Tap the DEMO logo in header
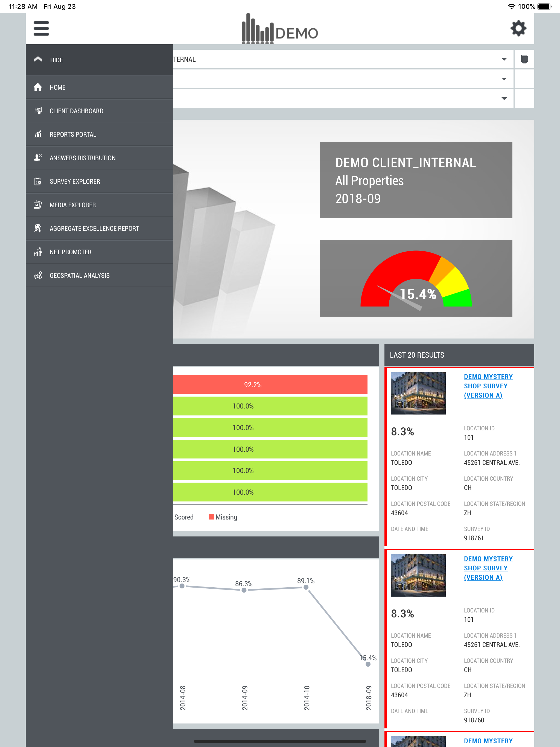This screenshot has width=560, height=747. tap(280, 29)
